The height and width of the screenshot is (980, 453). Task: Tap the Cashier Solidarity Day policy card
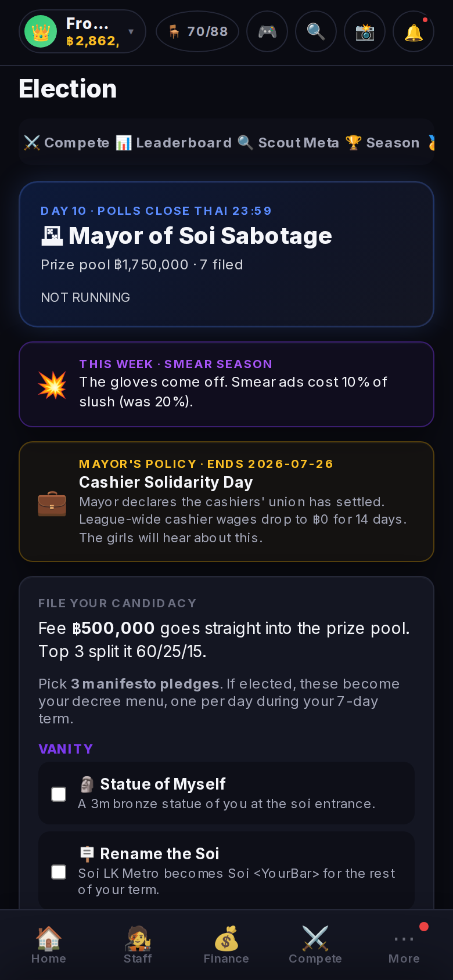point(227,502)
